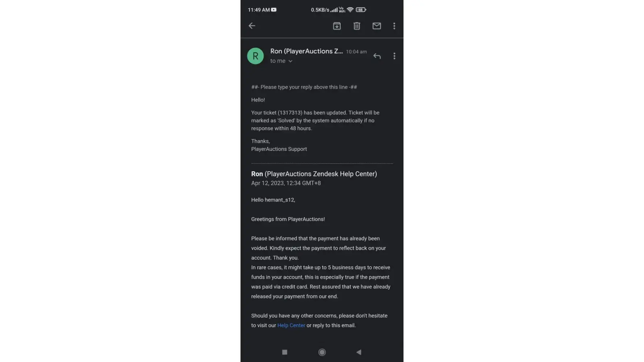
Task: Tap the ticket number 1317313 text
Action: pyautogui.click(x=290, y=113)
